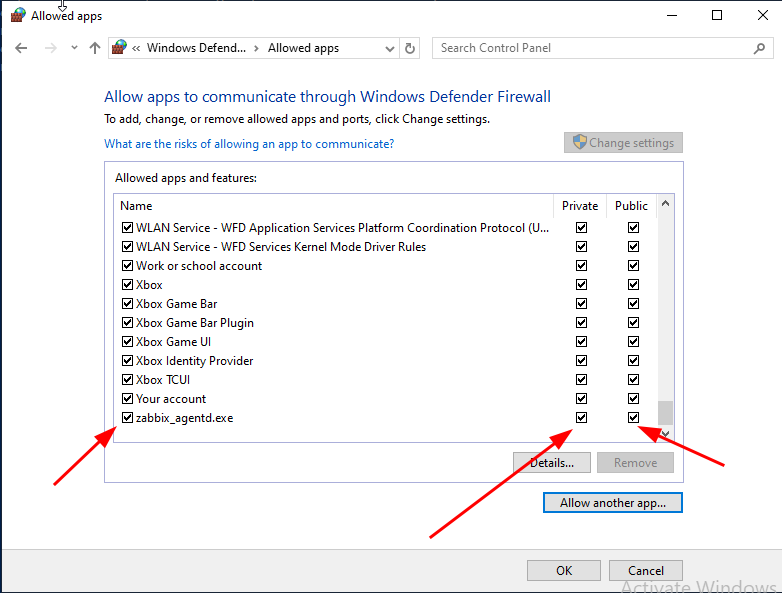Click the Allowed apps breadcrumb

pos(303,48)
